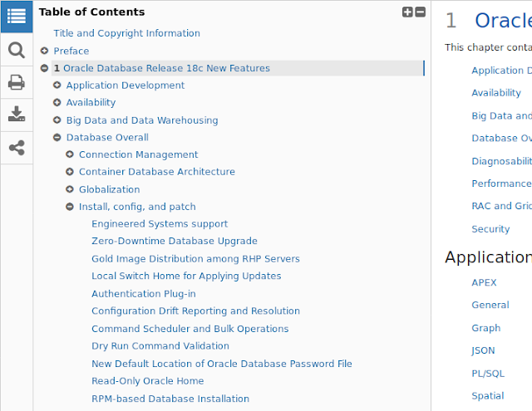Open RPM-based Database Installation link
Viewport: 532px width, 411px height.
(170, 399)
